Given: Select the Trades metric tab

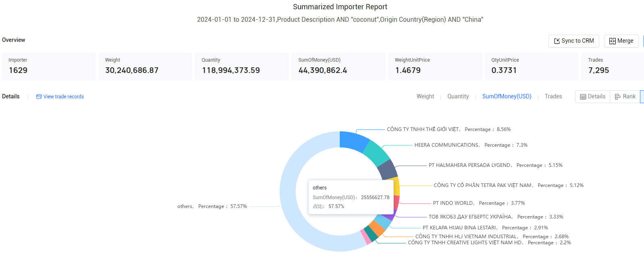Looking at the screenshot, I should 553,96.
